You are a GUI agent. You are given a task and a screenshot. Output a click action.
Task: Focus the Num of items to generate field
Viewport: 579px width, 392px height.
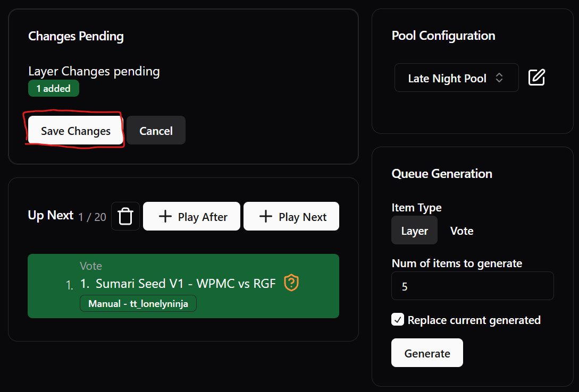tap(472, 286)
